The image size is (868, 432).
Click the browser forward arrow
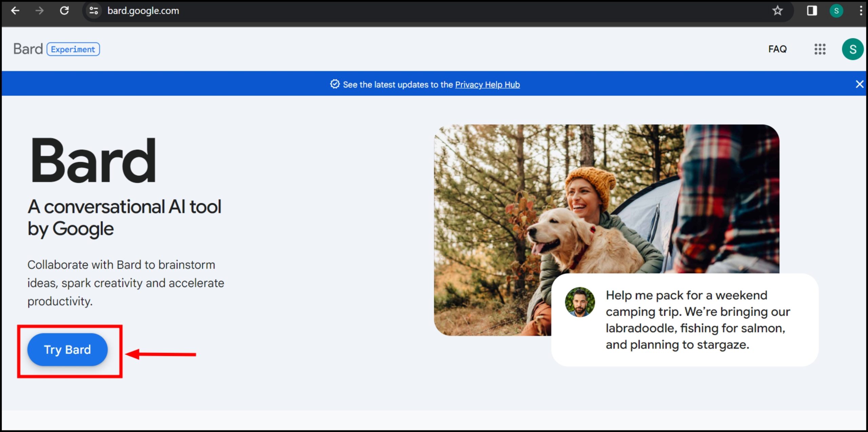40,11
